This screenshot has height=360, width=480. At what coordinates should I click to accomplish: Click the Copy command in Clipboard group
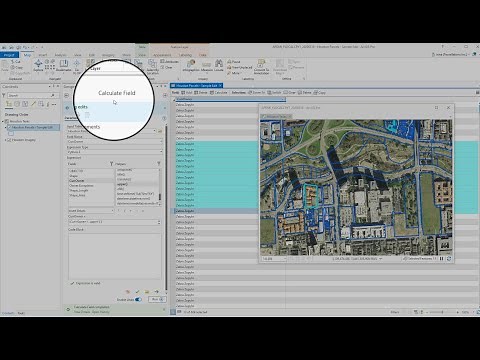(x=17, y=67)
